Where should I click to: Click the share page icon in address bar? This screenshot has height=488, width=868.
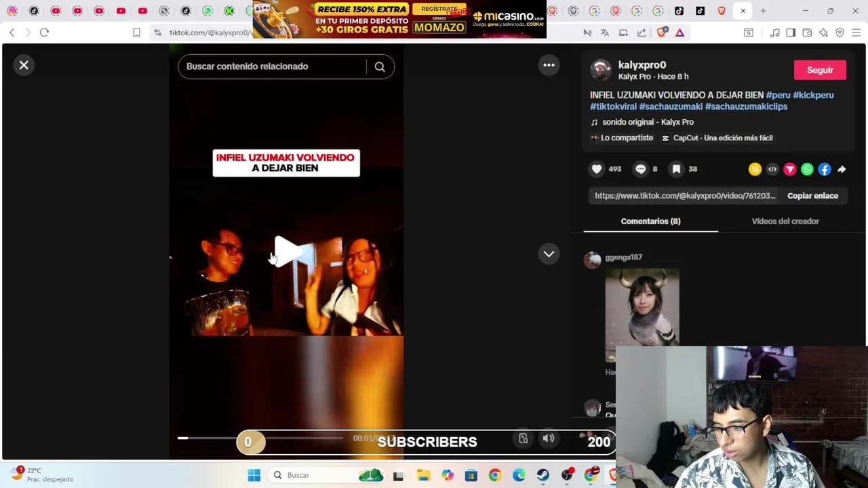tap(642, 33)
